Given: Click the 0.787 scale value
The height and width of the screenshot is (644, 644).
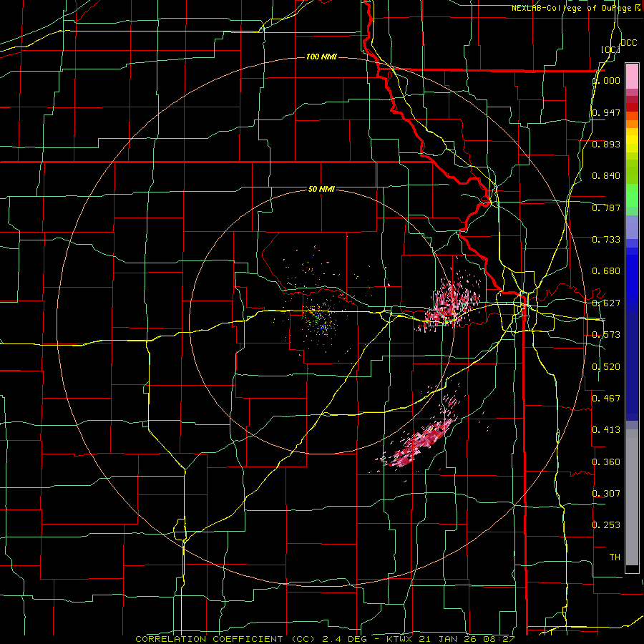Looking at the screenshot, I should click(606, 208).
